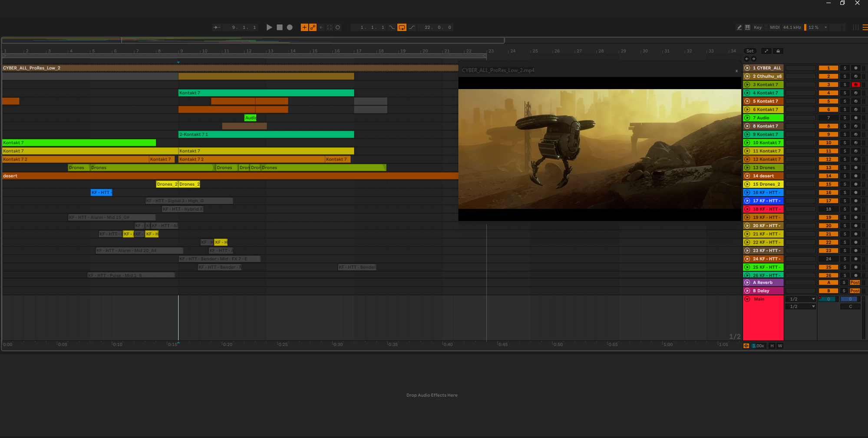Screen dimensions: 868x438
Task: Click Main track C pan value box
Action: [x=850, y=306]
